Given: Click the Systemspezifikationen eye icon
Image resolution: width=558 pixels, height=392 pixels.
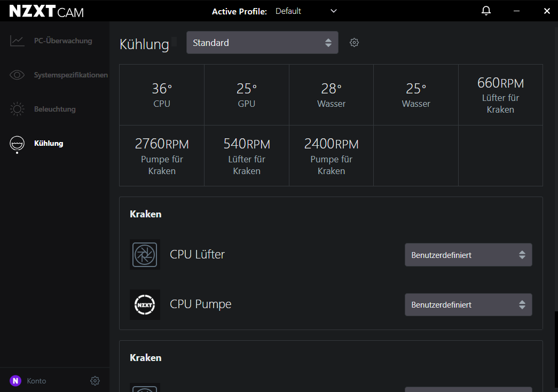Looking at the screenshot, I should [17, 75].
